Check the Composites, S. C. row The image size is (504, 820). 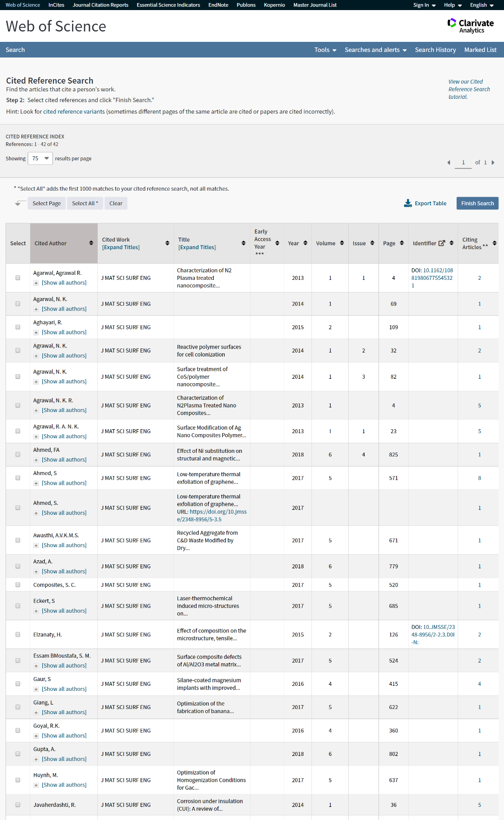[x=18, y=585]
